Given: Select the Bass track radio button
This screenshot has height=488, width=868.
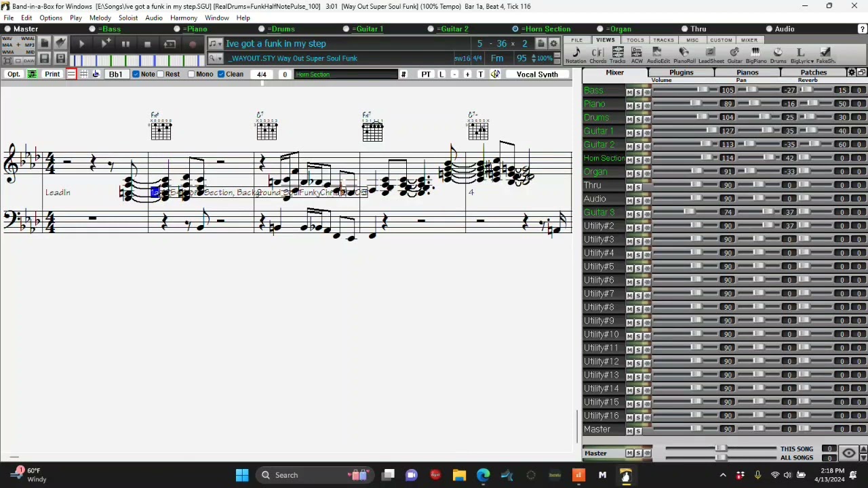Looking at the screenshot, I should pyautogui.click(x=93, y=29).
